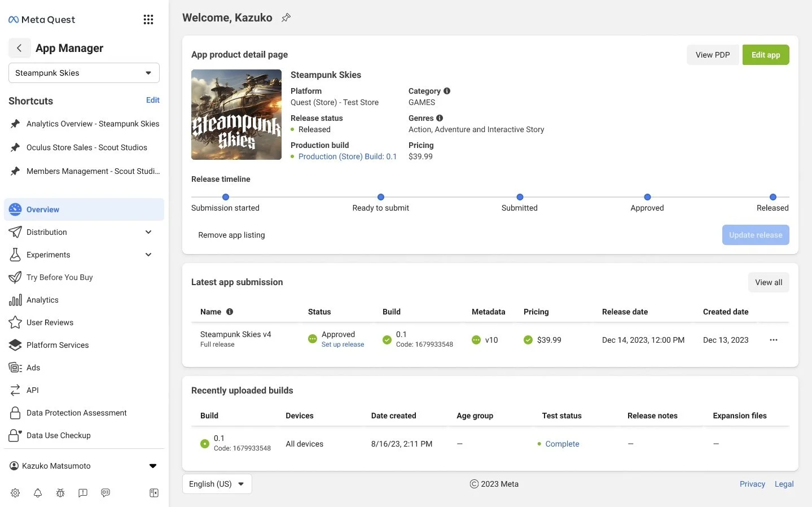Click the Meta Quest logo
Image resolution: width=812 pixels, height=507 pixels.
point(42,20)
